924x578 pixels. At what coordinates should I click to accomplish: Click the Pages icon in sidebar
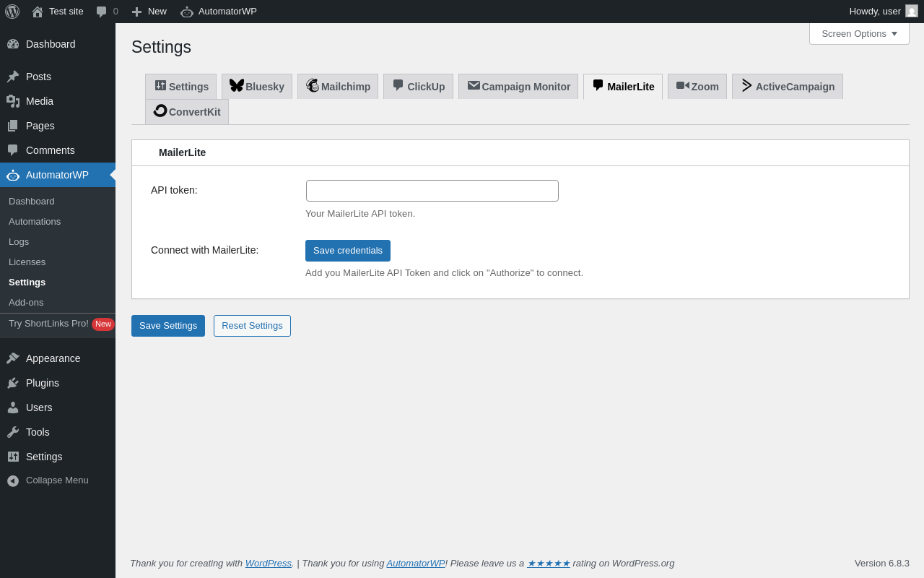point(13,126)
